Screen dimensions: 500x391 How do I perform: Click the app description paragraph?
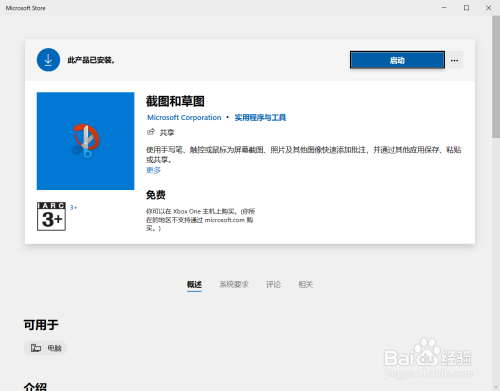(x=304, y=155)
